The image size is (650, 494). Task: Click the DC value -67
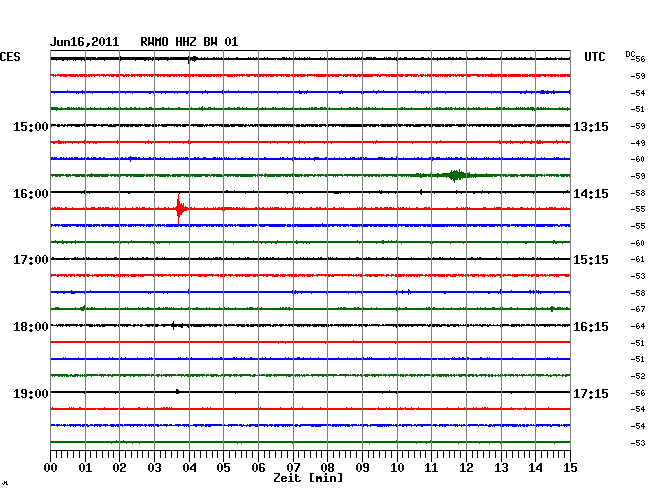638,309
